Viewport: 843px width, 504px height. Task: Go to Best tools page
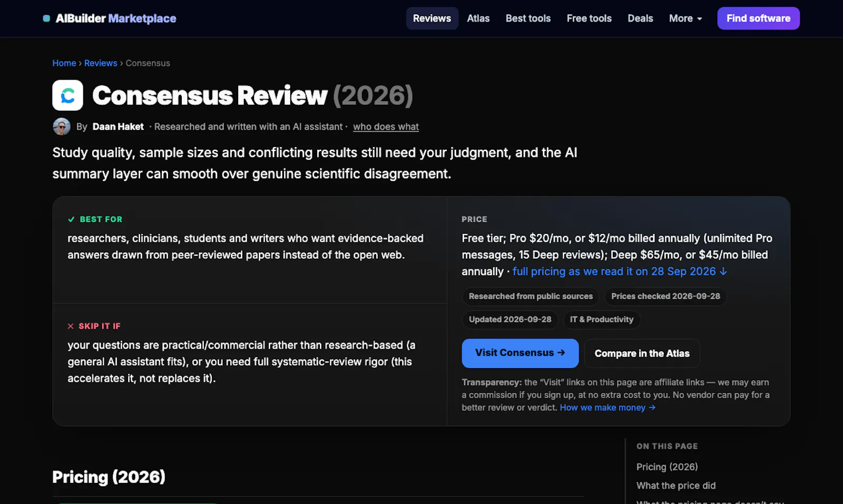click(x=528, y=18)
